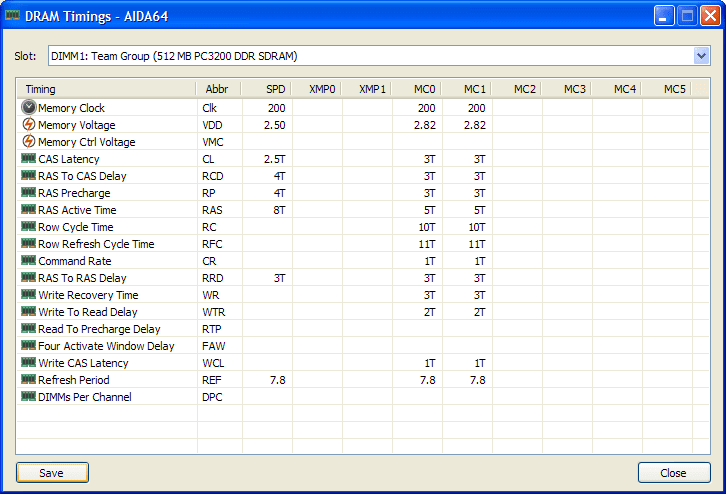Sort by the Timing column header
The height and width of the screenshot is (494, 726).
coord(107,89)
